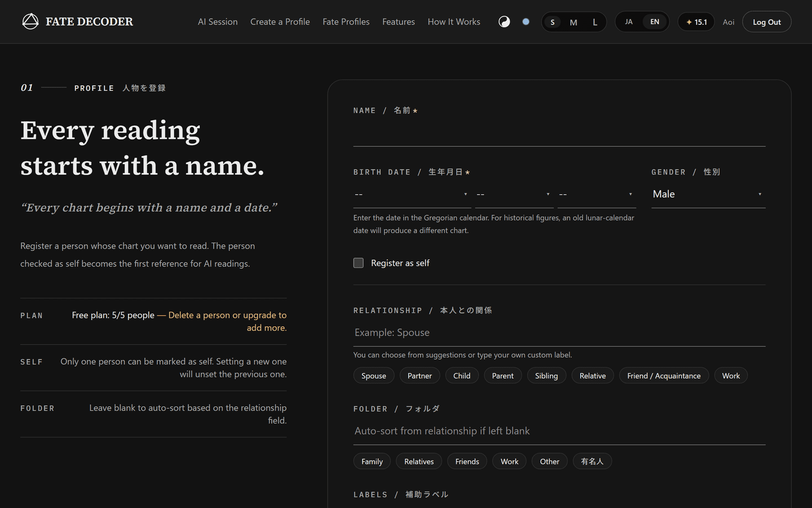Select the Spouse relationship chip
Image resolution: width=812 pixels, height=508 pixels.
(x=374, y=376)
